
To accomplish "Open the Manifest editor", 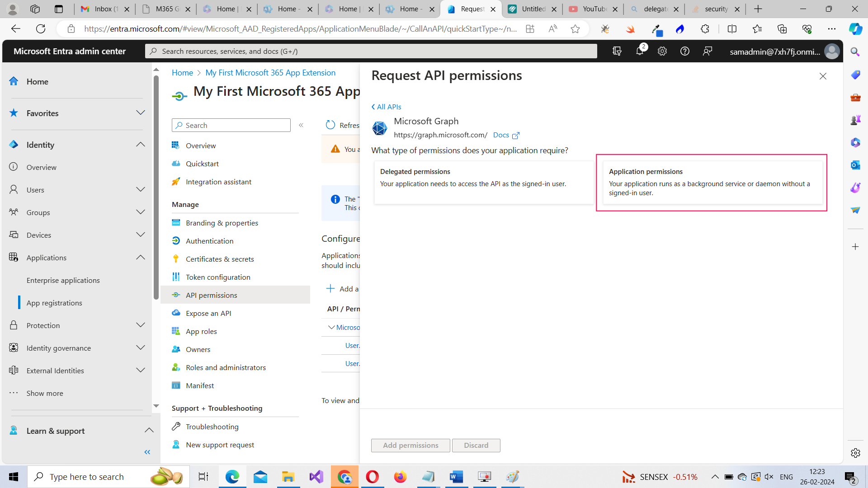I will point(200,385).
